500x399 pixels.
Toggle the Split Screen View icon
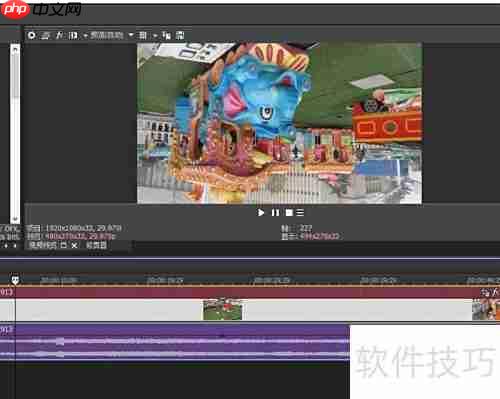click(73, 35)
